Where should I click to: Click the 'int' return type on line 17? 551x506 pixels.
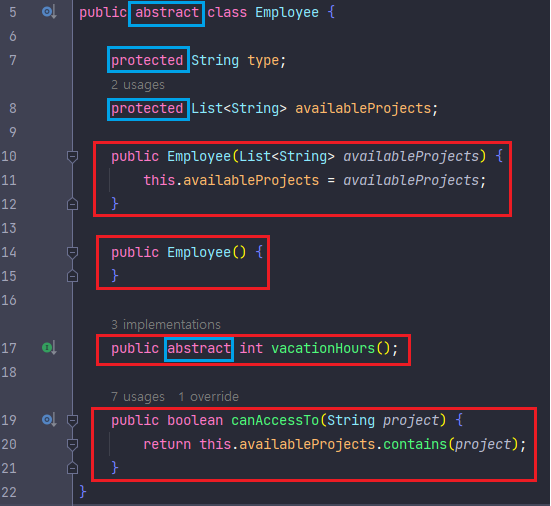click(251, 349)
